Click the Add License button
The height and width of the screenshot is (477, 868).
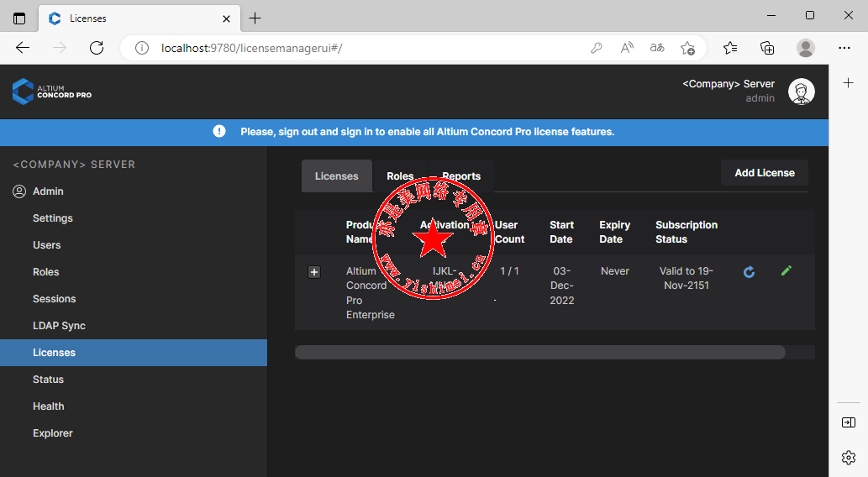[x=765, y=173]
